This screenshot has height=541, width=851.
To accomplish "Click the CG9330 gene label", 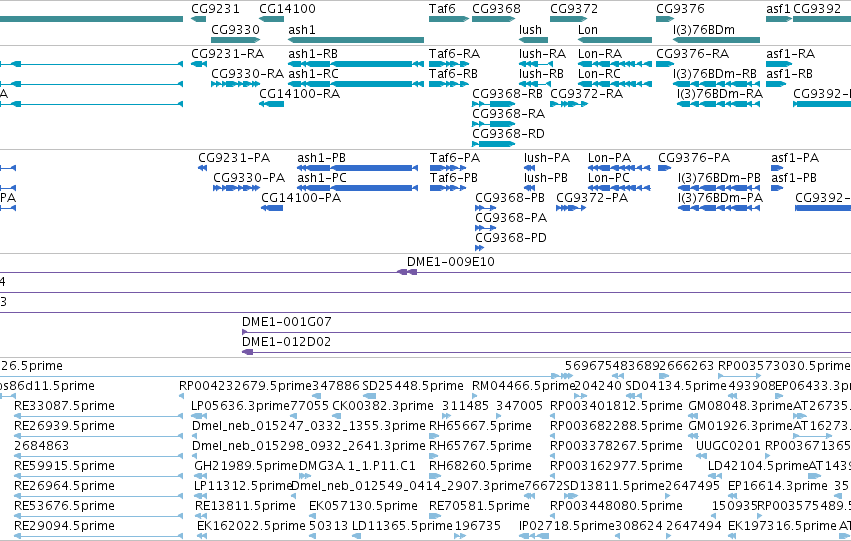I will [235, 29].
